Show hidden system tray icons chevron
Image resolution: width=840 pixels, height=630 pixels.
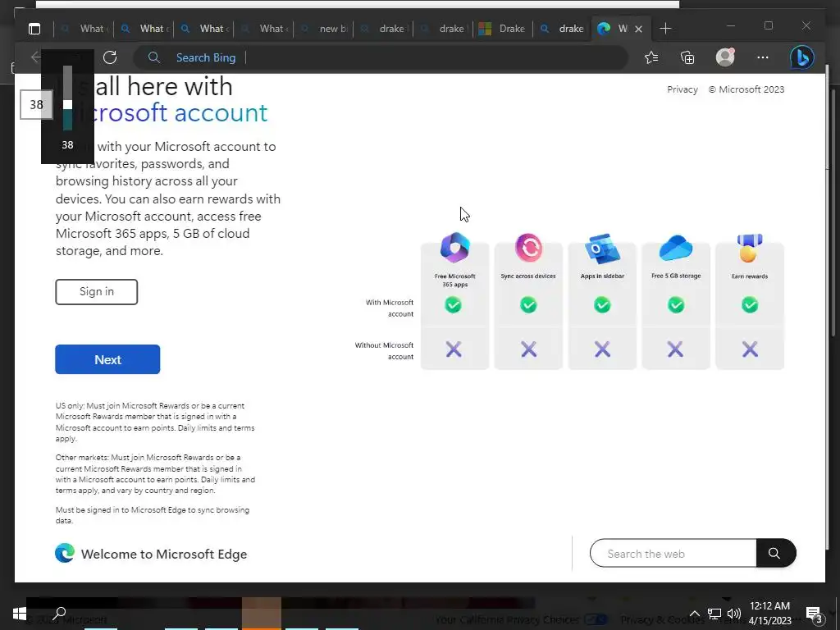click(694, 614)
